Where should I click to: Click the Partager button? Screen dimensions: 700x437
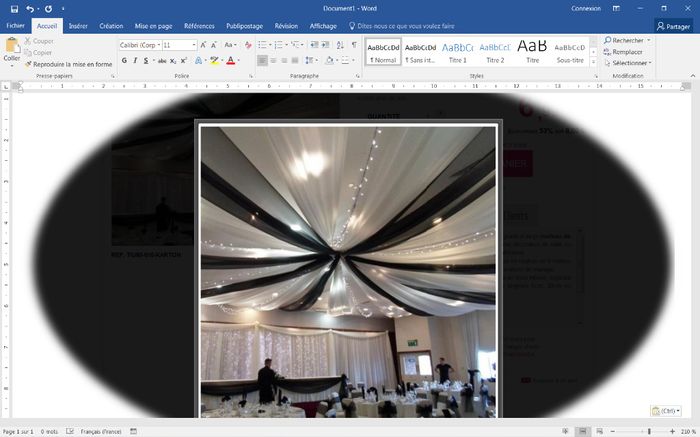click(673, 26)
